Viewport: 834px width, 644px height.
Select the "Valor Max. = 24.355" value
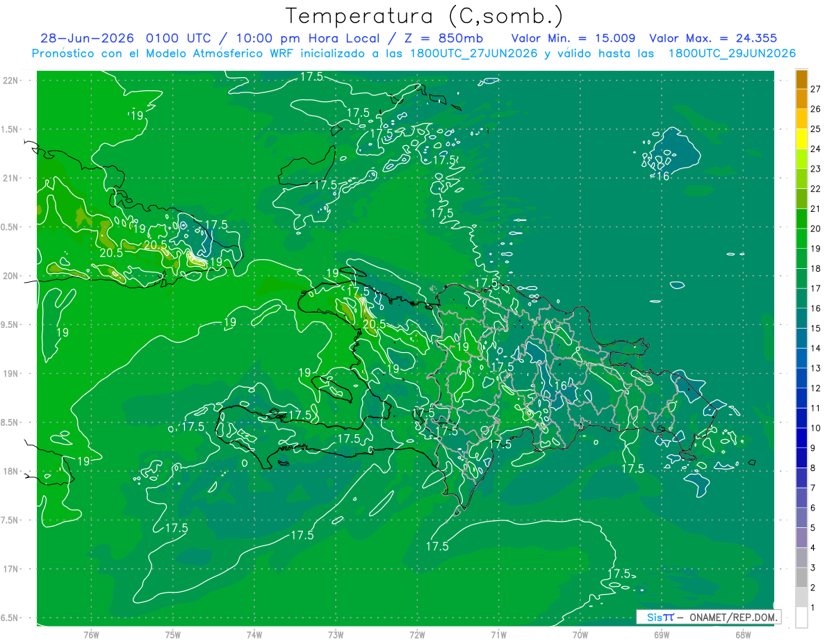713,38
